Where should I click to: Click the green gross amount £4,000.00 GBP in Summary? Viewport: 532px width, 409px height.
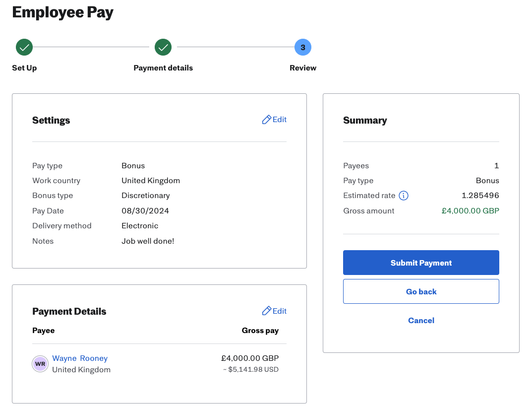(x=470, y=211)
